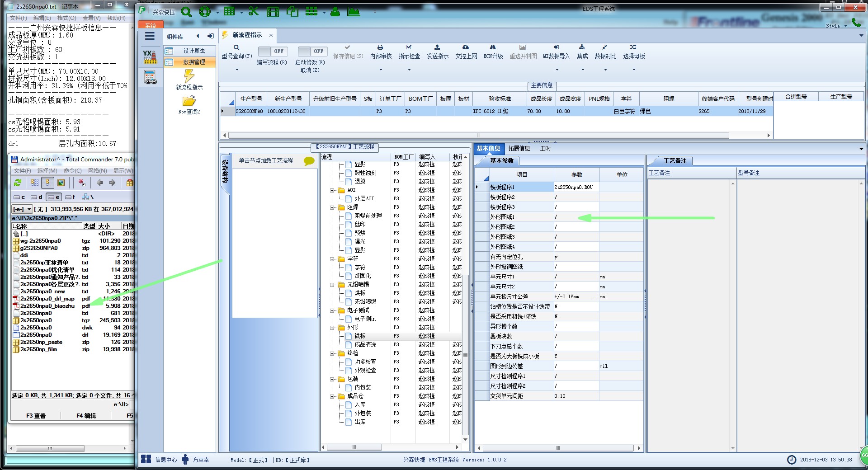The height and width of the screenshot is (470, 868).
Task: Click the green user person icon
Action: point(335,11)
